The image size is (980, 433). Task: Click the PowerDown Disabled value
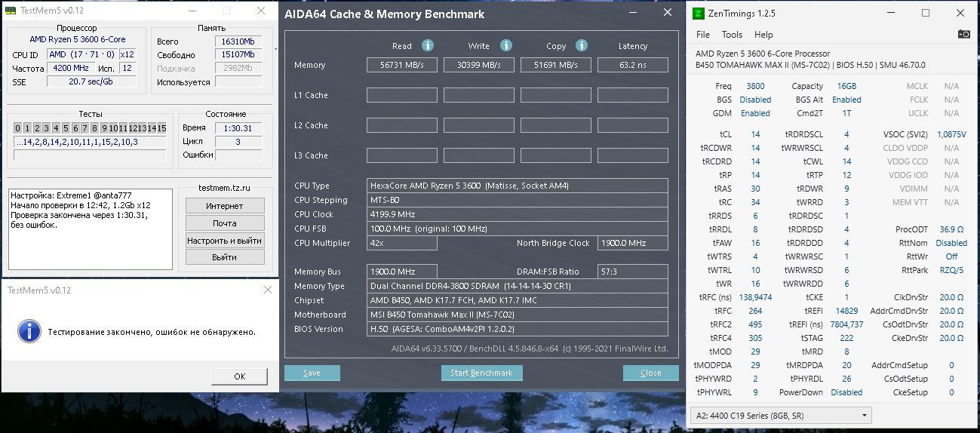846,392
